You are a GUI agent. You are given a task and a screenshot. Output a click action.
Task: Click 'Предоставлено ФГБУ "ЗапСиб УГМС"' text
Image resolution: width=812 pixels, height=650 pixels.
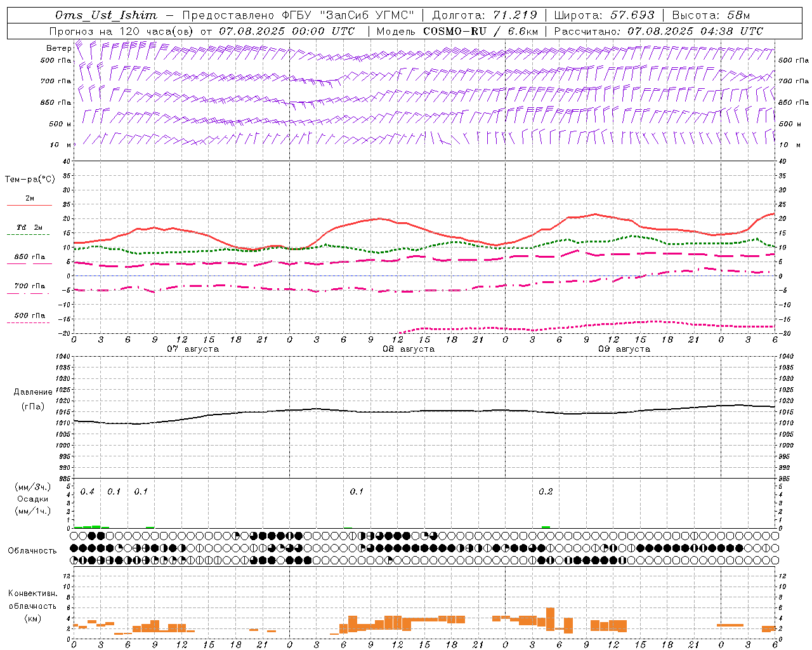298,15
